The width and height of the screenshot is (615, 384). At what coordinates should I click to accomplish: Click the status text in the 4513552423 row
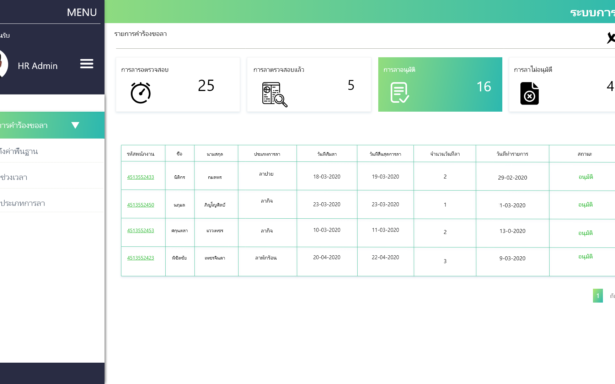pos(586,257)
